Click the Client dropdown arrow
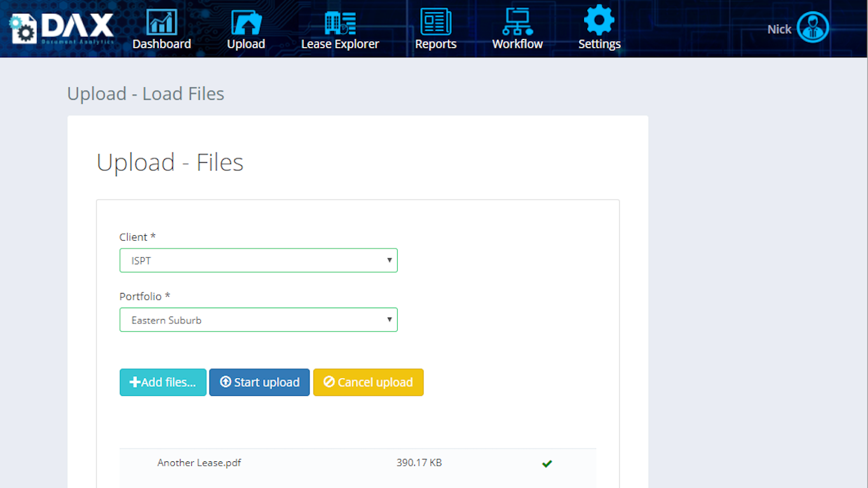 pos(389,261)
